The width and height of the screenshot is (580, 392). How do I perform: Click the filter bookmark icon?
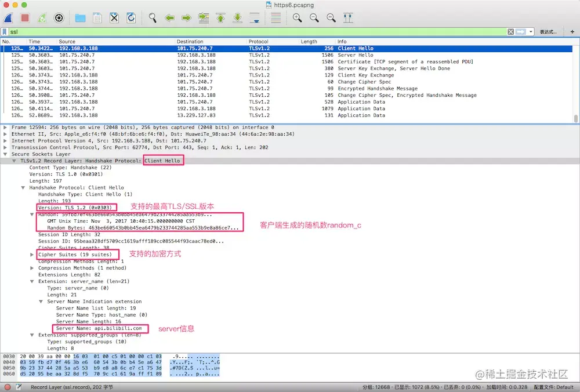5,32
